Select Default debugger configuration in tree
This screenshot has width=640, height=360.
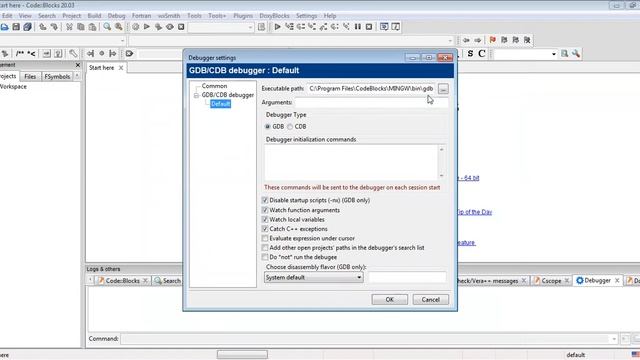(x=220, y=104)
